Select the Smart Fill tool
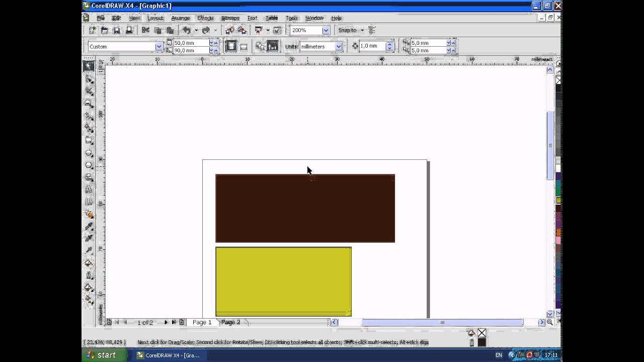This screenshot has width=644, height=362. coord(89,128)
